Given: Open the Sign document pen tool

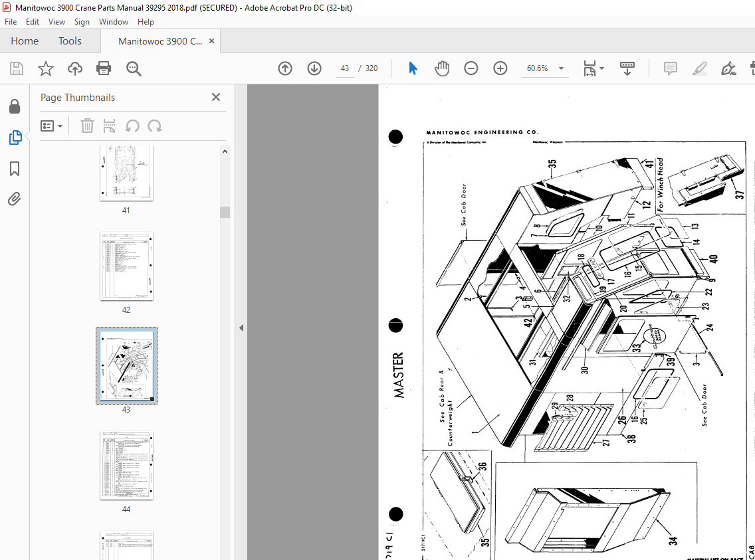Looking at the screenshot, I should tap(728, 68).
